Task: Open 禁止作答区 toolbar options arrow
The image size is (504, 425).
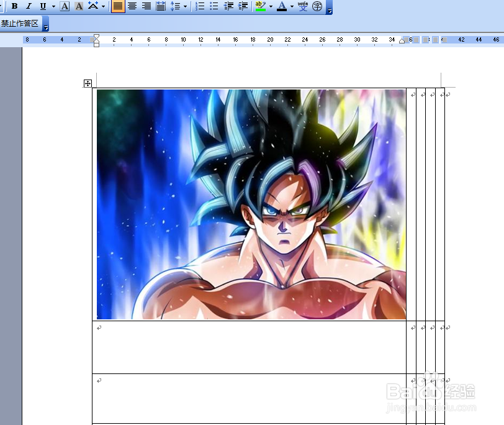Action: point(46,24)
